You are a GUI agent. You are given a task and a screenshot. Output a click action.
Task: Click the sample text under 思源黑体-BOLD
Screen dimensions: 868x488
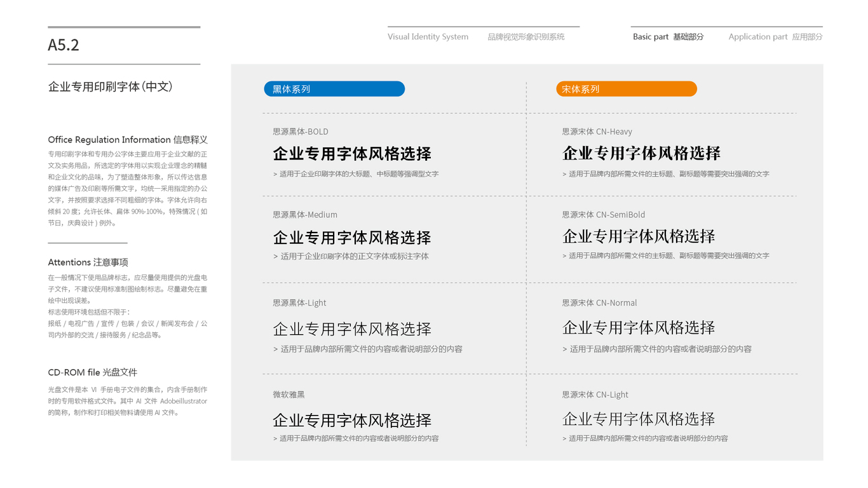(x=352, y=153)
